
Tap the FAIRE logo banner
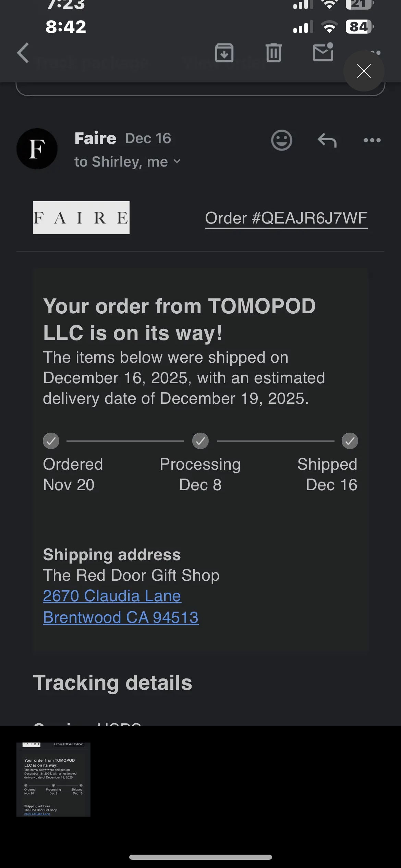click(81, 218)
